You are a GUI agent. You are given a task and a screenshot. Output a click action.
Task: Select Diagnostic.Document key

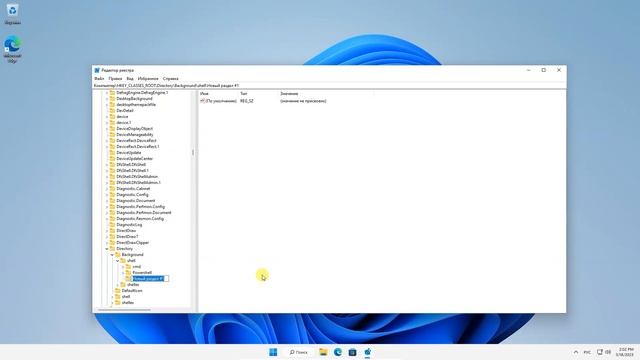(136, 200)
